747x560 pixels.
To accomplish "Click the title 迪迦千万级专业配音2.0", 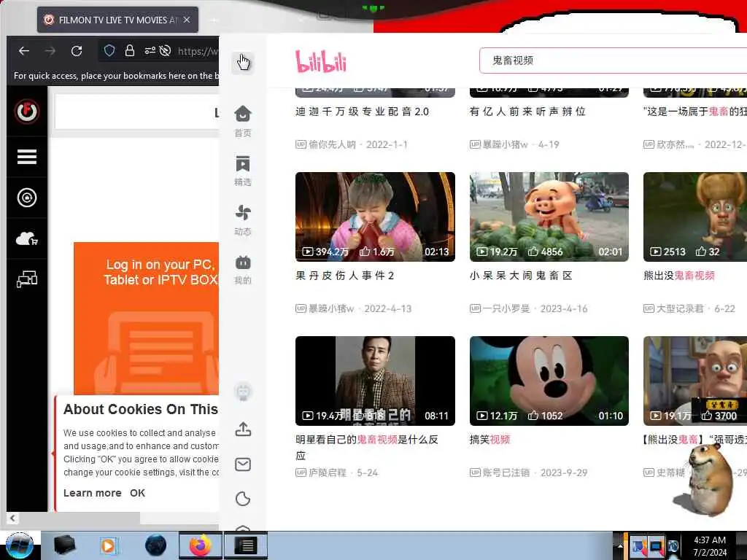I will point(362,112).
